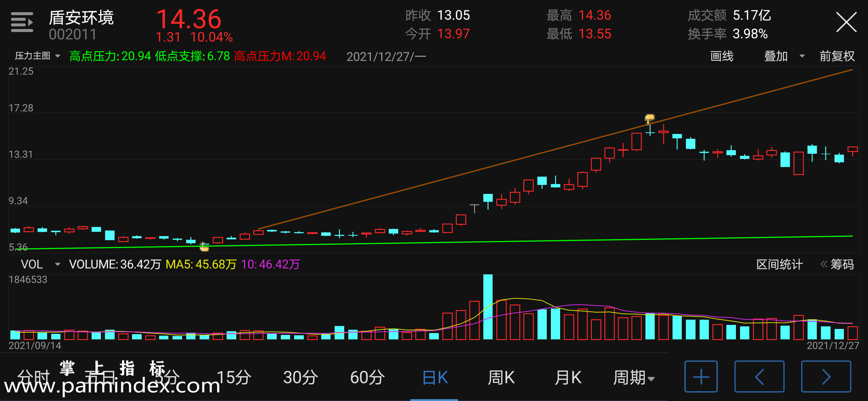Image resolution: width=868 pixels, height=401 pixels.
Task: Click the MA5:45.68万 readout
Action: point(201,264)
